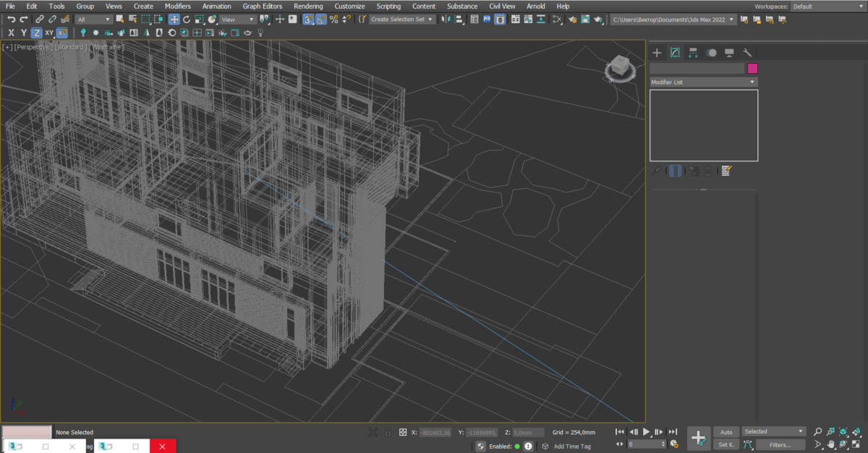Open the Graph Editors menu
The width and height of the screenshot is (868, 453).
coord(262,7)
